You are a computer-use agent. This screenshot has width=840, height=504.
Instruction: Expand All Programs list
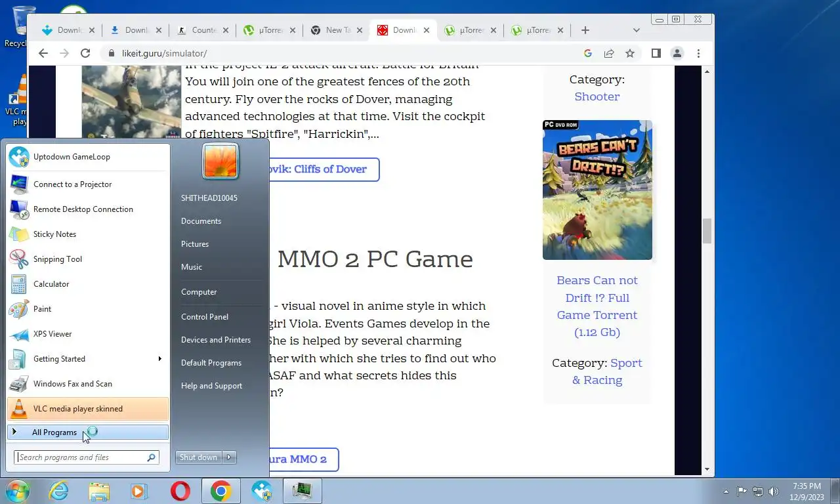(x=88, y=432)
